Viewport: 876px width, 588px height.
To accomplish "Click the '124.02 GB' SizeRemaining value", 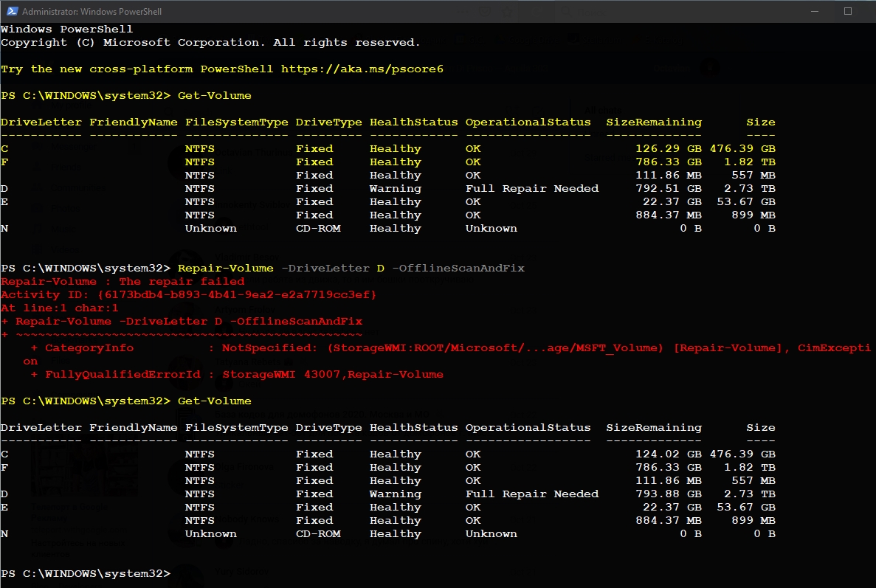I will click(669, 454).
